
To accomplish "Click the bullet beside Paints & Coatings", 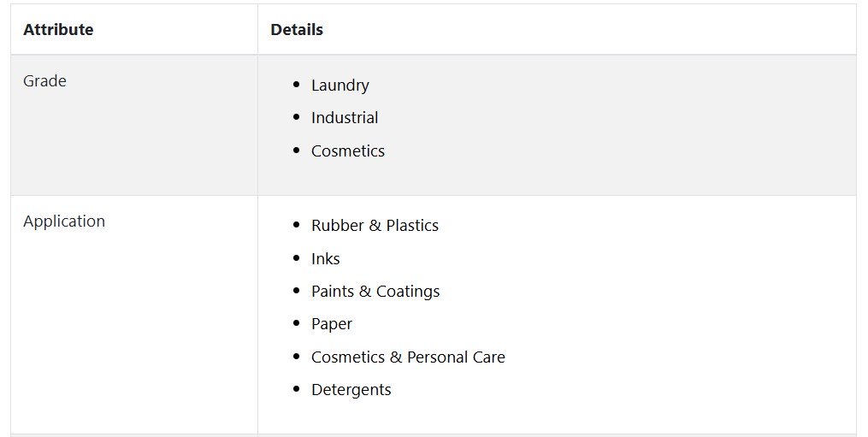I will pyautogui.click(x=297, y=291).
